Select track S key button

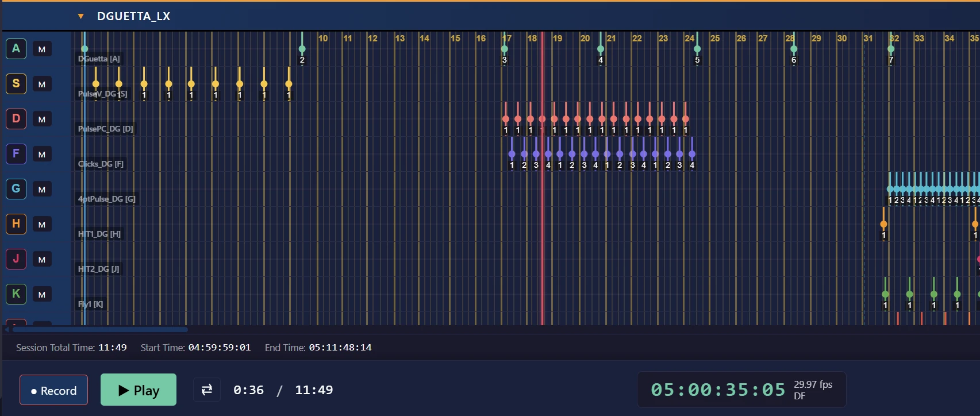coord(16,84)
